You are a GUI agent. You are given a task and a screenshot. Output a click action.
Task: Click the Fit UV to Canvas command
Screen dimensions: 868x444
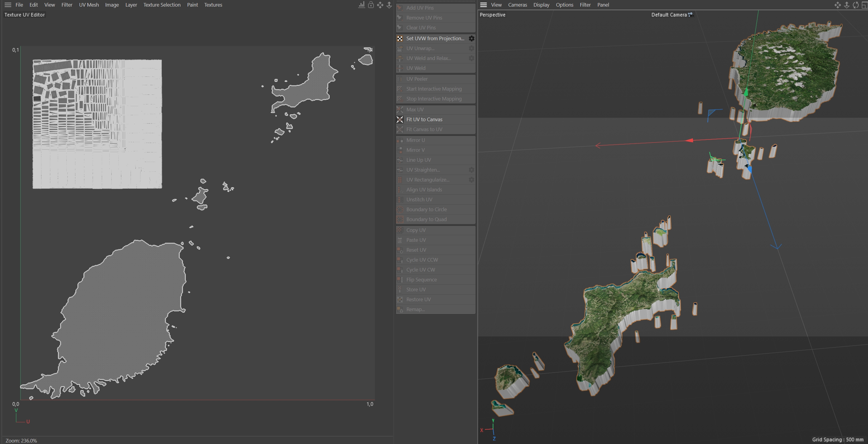point(424,119)
